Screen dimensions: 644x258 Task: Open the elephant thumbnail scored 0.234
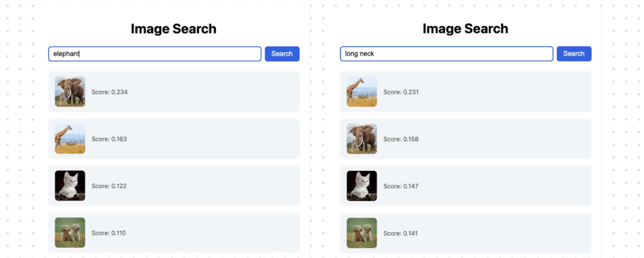click(70, 92)
